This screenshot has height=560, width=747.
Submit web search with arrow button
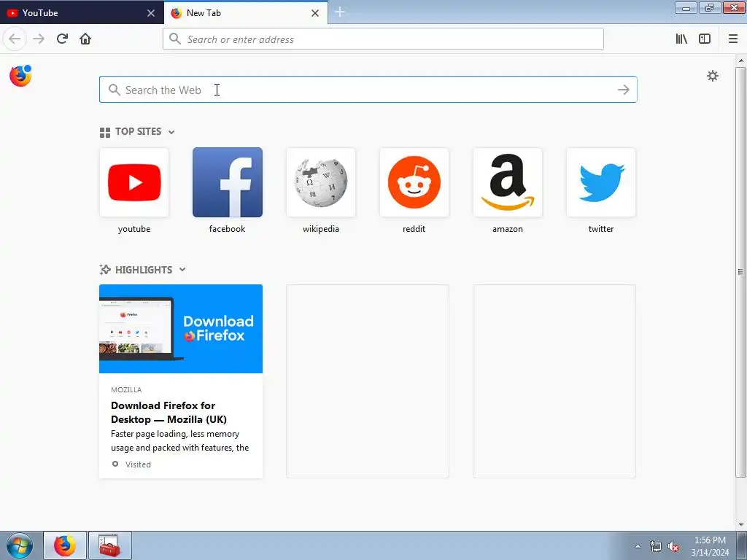pos(624,90)
